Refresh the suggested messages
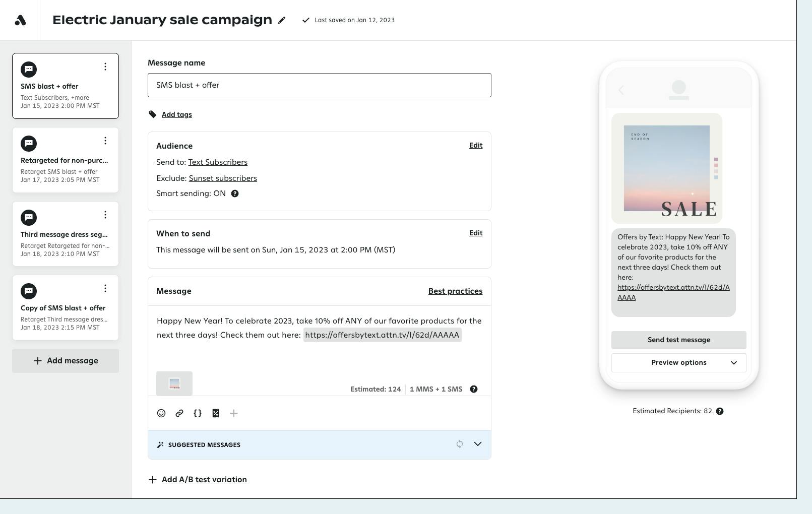812x514 pixels. coord(460,444)
